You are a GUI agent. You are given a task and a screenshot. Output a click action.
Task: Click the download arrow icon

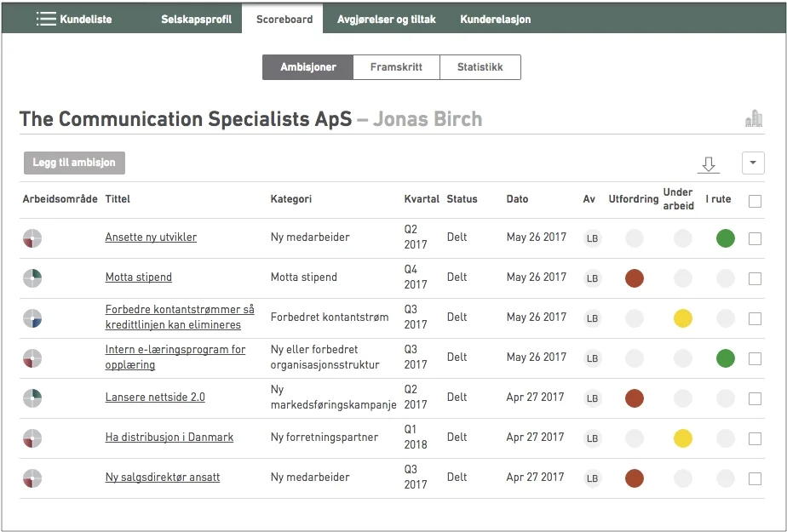pos(708,164)
